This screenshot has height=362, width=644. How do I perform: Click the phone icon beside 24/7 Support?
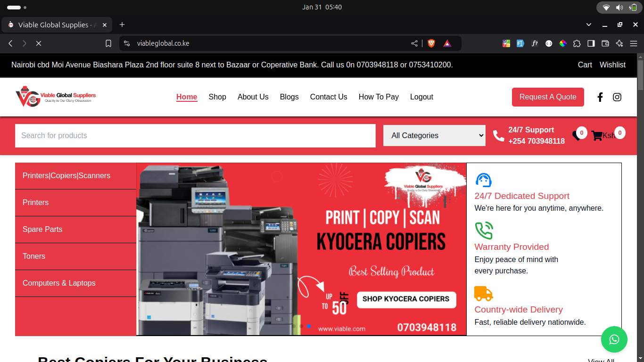point(498,136)
